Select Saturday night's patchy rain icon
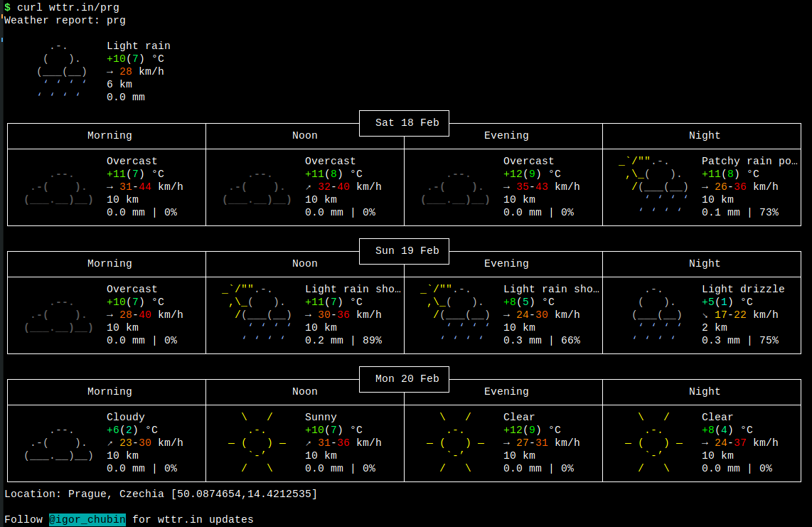 654,186
